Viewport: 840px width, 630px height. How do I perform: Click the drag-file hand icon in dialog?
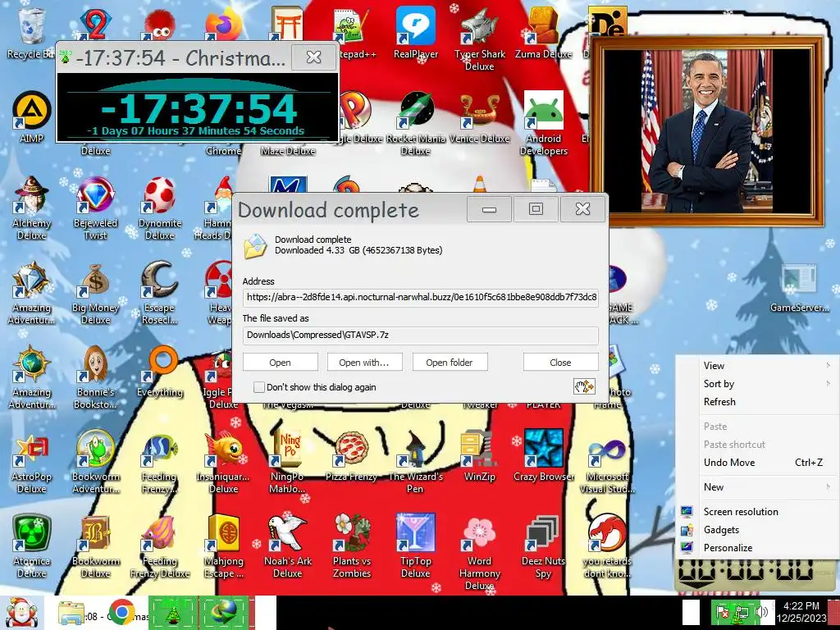pyautogui.click(x=584, y=386)
